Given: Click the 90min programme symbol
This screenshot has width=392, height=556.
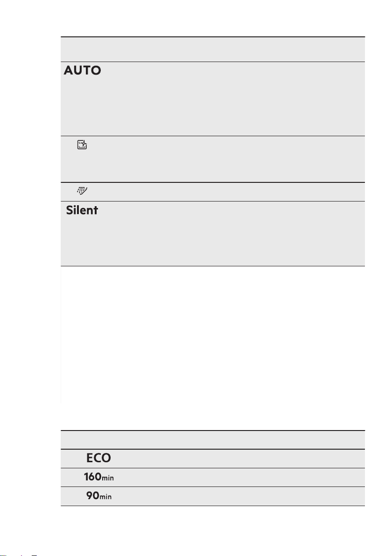Looking at the screenshot, I should click(98, 496).
